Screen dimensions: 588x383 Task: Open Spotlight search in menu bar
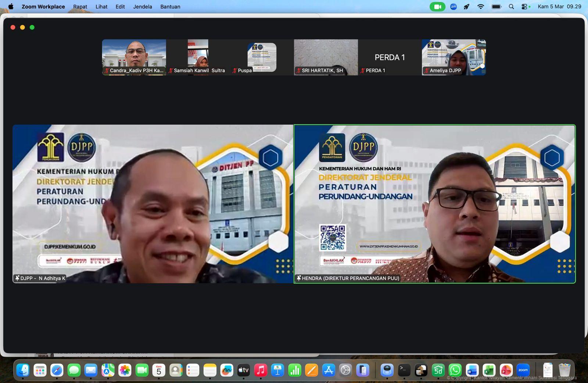coord(511,7)
